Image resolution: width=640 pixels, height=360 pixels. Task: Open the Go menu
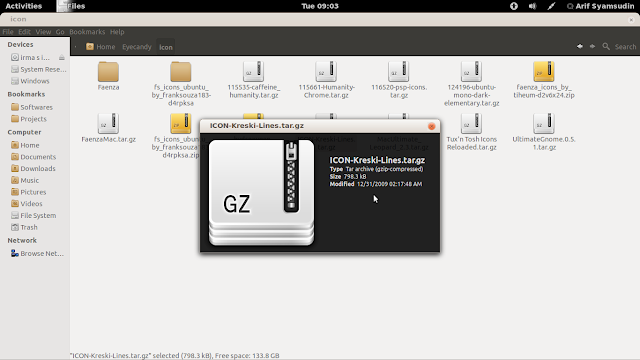(60, 32)
